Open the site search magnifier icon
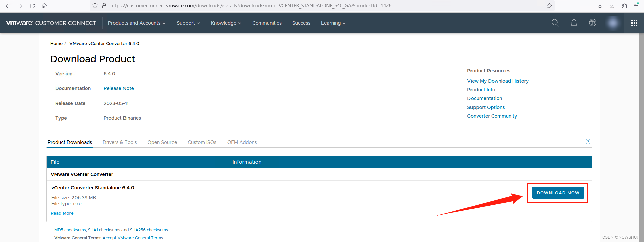 (x=555, y=23)
